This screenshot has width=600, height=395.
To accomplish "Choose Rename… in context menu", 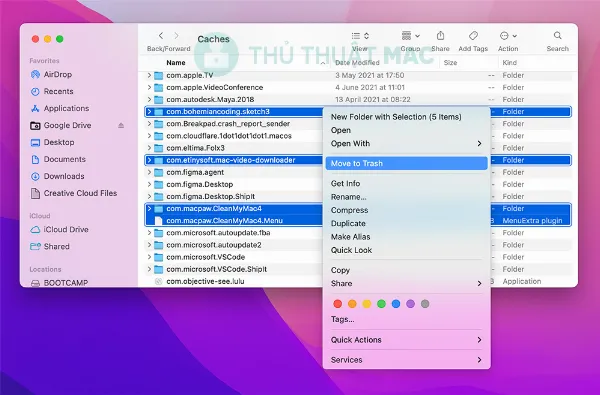I will click(406, 197).
